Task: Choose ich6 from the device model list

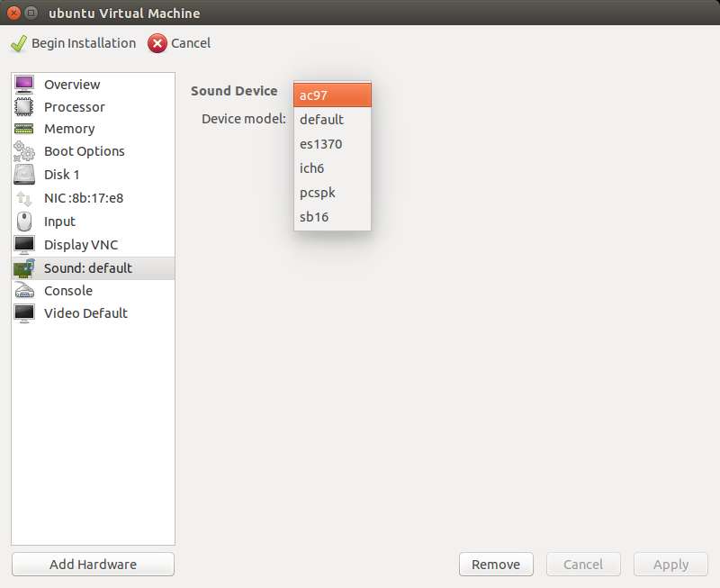Action: pos(310,167)
